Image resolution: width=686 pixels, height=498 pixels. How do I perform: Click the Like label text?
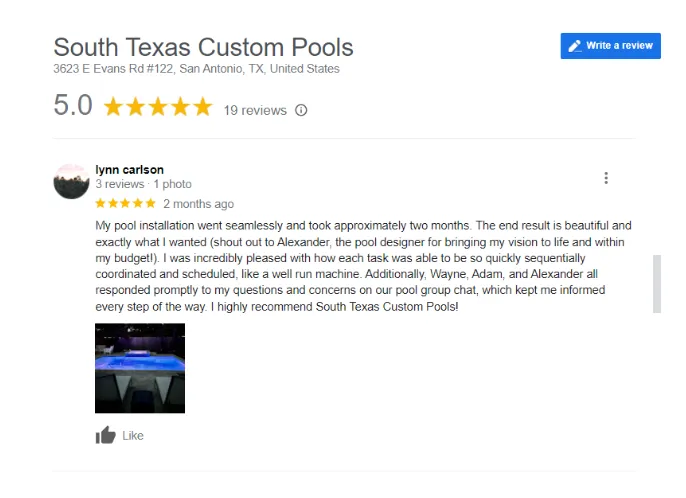coord(133,436)
